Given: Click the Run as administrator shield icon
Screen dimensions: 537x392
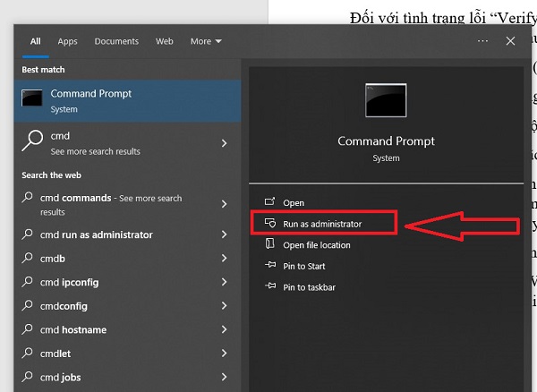Looking at the screenshot, I should [268, 224].
